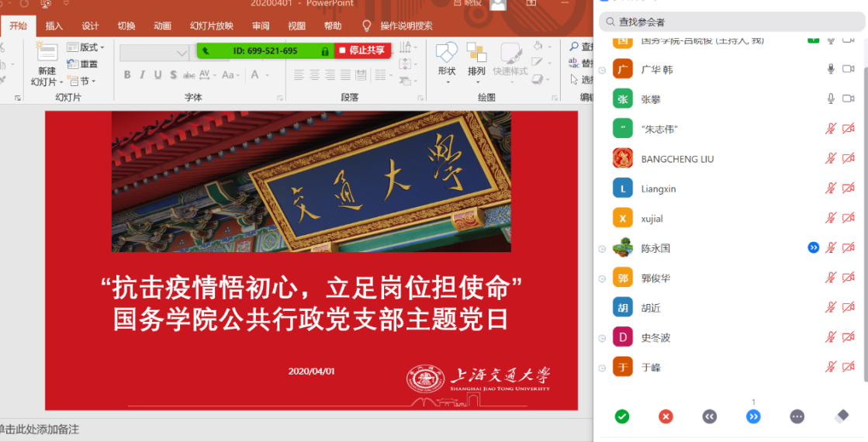868x442 pixels.
Task: Open more reactions with the ellipsis icon
Action: (x=797, y=416)
